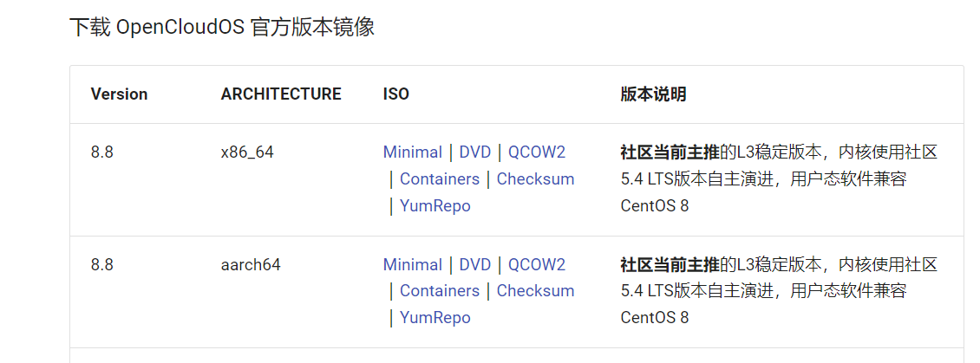Click the x86_64 row version description text
The height and width of the screenshot is (363, 980).
[778, 179]
